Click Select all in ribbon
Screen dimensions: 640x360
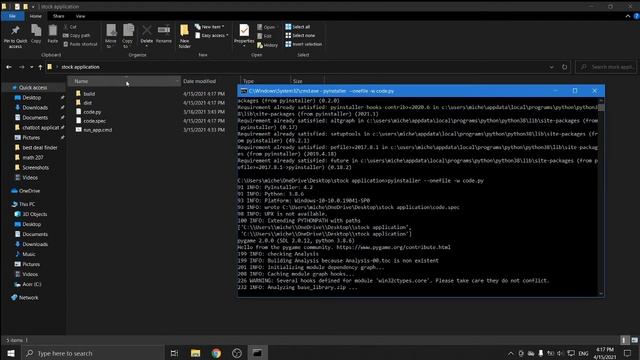point(298,27)
